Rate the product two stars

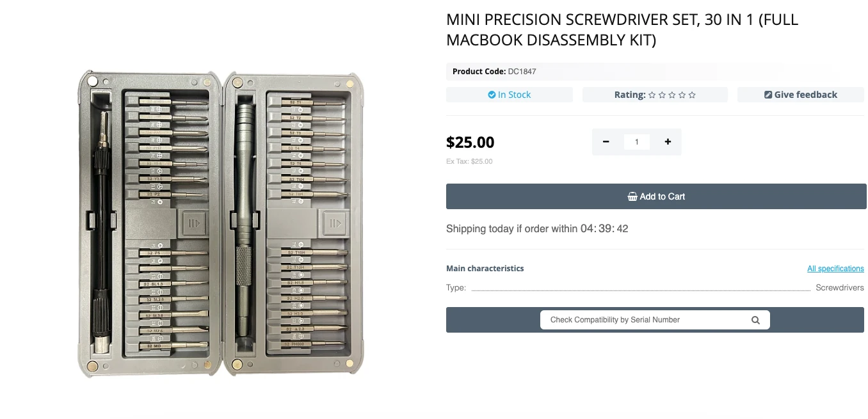[x=661, y=94]
